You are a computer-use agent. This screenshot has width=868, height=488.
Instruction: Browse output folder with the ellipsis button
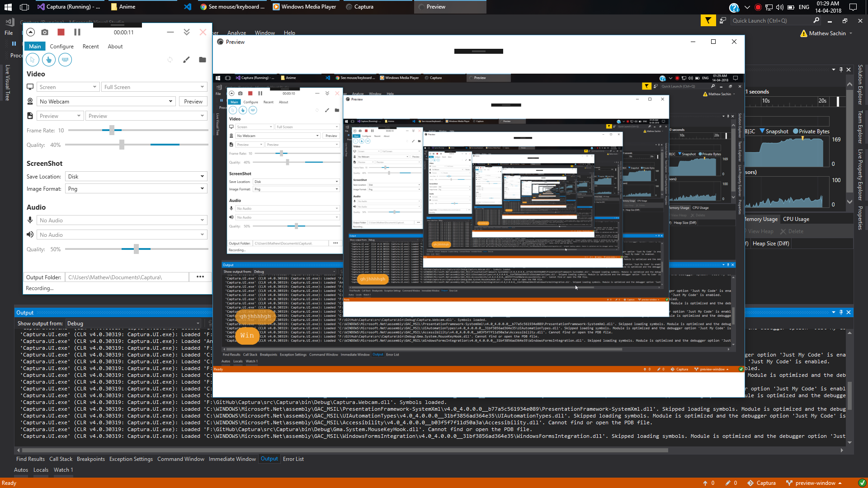point(200,277)
